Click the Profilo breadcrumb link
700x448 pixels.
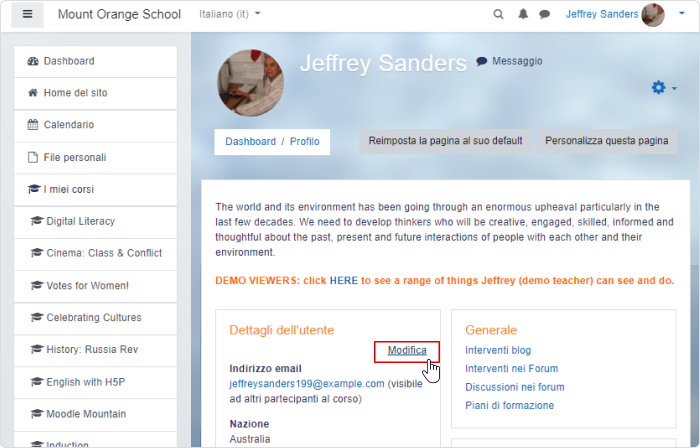[304, 141]
